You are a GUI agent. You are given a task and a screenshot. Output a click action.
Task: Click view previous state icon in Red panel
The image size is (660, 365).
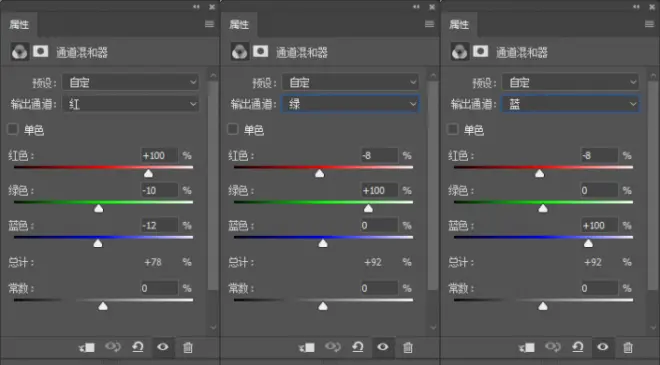tap(113, 347)
